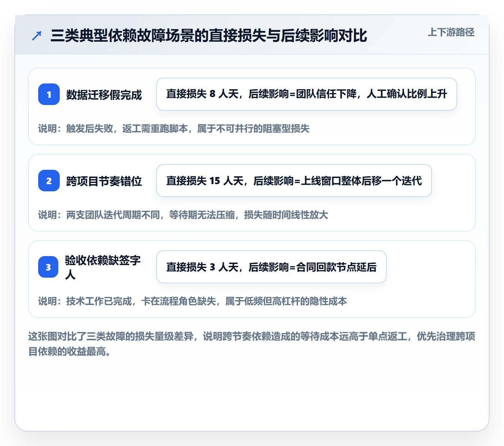This screenshot has height=446, width=504.
Task: Click the note about 卡在流程角色缺失
Action: (193, 301)
